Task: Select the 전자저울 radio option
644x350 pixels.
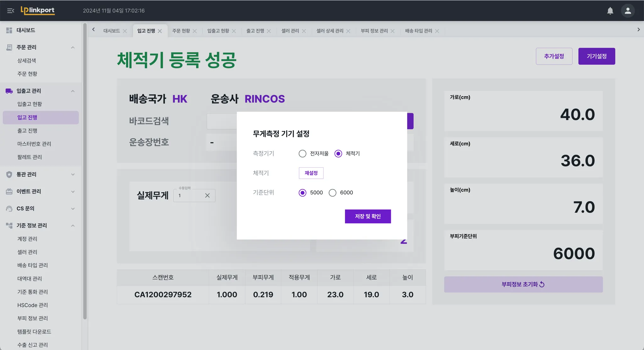Action: (302, 153)
